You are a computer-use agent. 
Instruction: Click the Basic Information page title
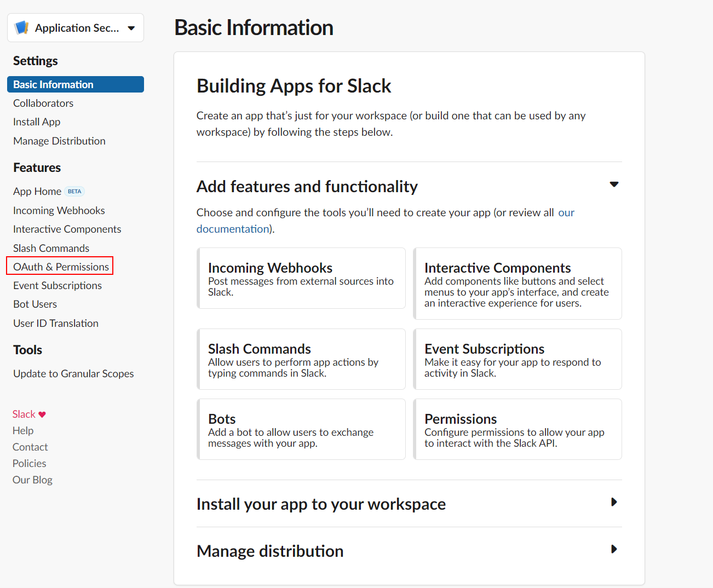coord(254,27)
